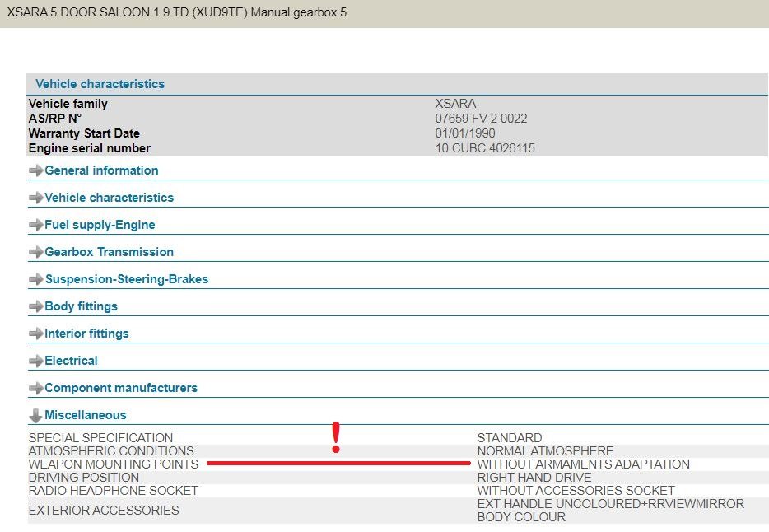Open Component manufacturers section link
The height and width of the screenshot is (532, 769).
coord(121,387)
